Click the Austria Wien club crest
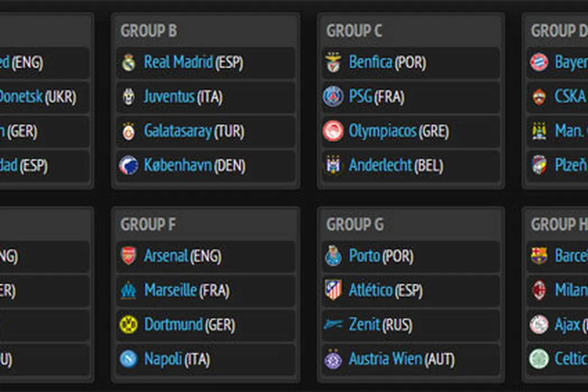This screenshot has height=392, width=588. (333, 359)
